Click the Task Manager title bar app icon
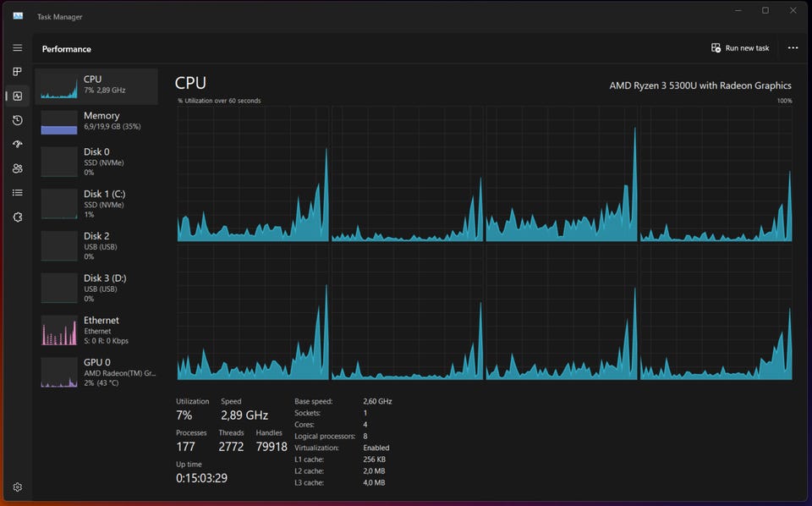 (18, 16)
